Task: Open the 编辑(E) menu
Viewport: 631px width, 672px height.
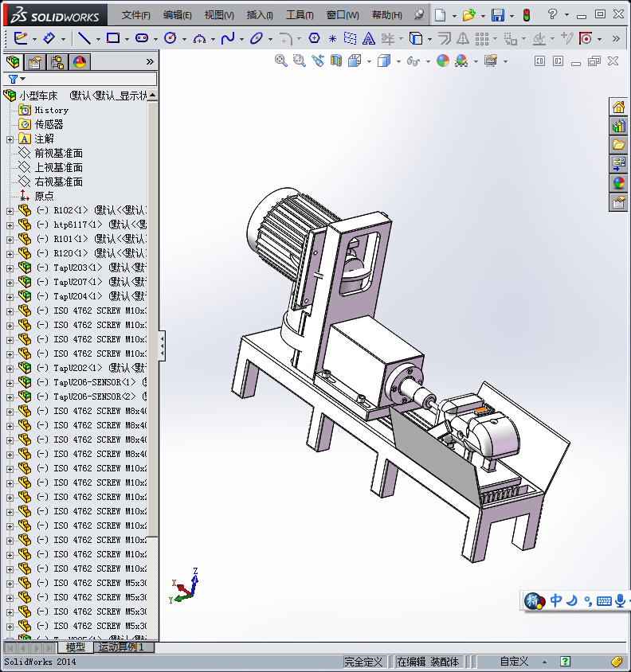Action: (178, 15)
